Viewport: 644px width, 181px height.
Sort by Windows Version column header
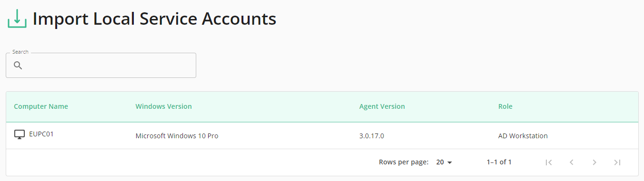pyautogui.click(x=163, y=106)
